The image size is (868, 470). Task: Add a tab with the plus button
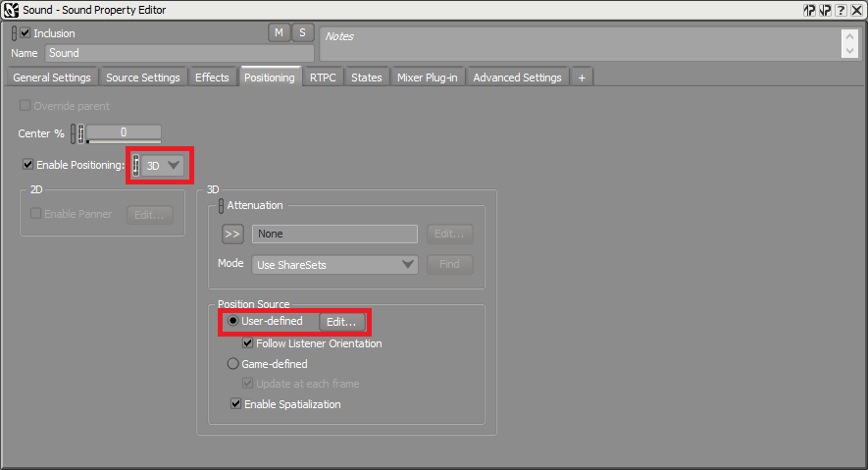(582, 78)
